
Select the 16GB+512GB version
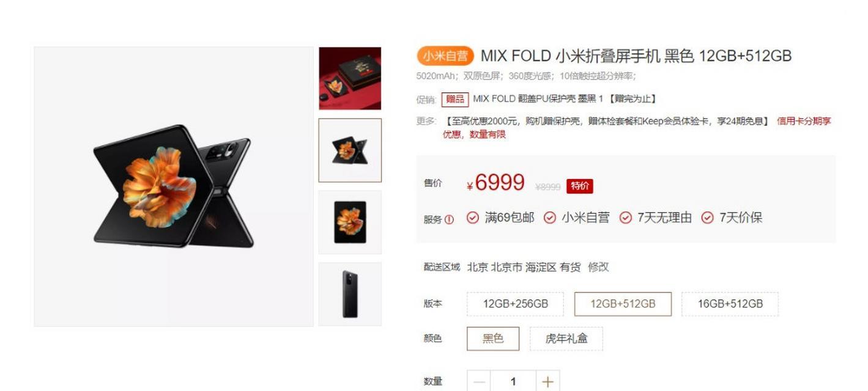pos(730,304)
